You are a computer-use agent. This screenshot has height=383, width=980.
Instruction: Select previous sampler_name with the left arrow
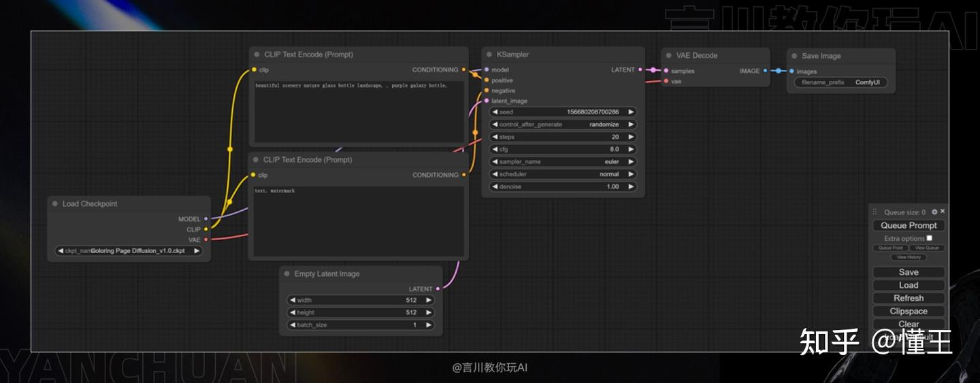pyautogui.click(x=495, y=162)
